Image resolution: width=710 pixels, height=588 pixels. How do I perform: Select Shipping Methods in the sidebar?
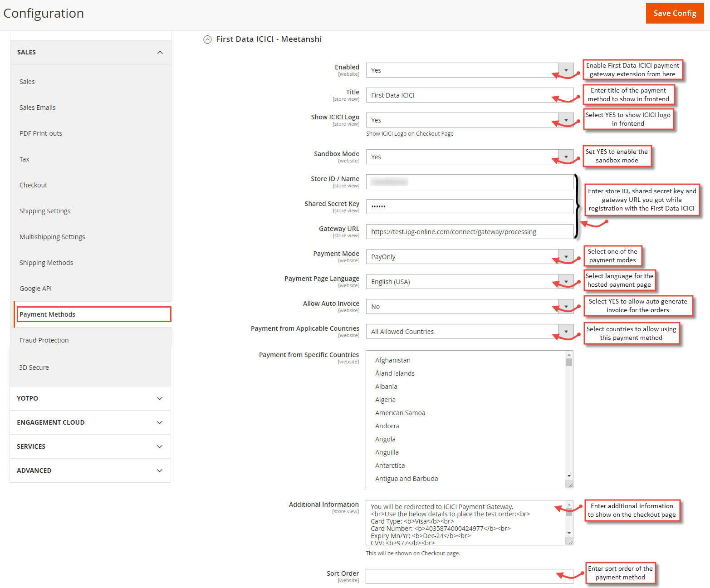pyautogui.click(x=46, y=262)
